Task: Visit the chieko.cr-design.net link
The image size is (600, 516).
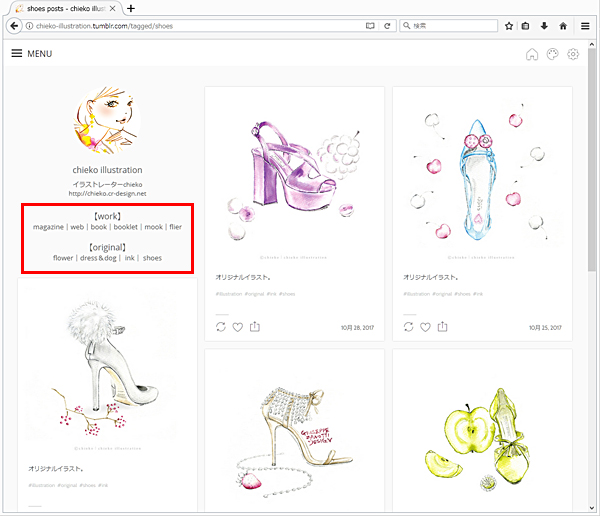Action: (107, 194)
